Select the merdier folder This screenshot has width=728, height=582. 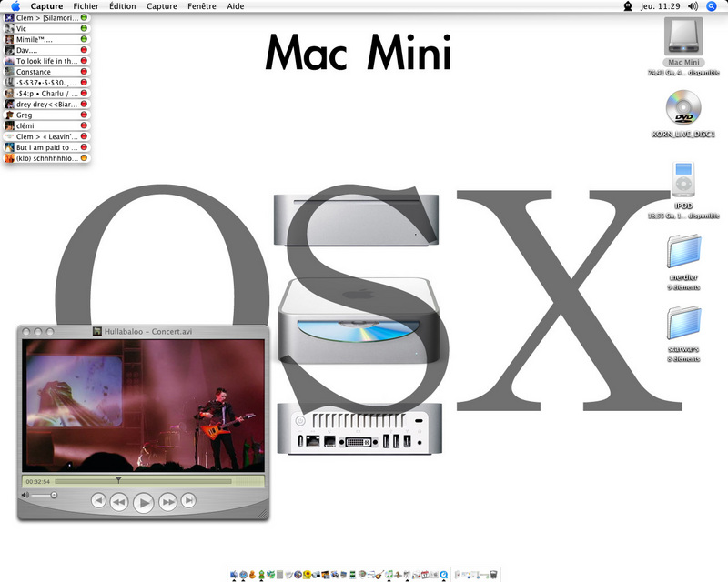pyautogui.click(x=683, y=251)
